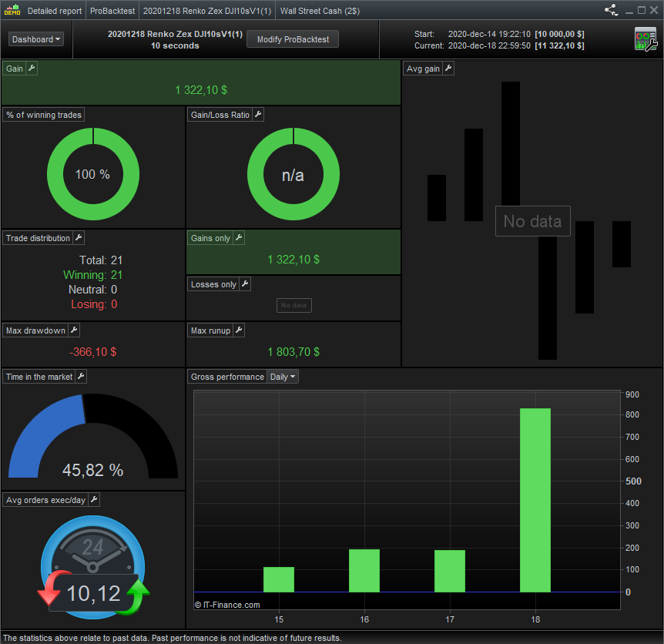Click the wrench icon next to Gain
Screen dimensions: 664x644
pos(32,68)
